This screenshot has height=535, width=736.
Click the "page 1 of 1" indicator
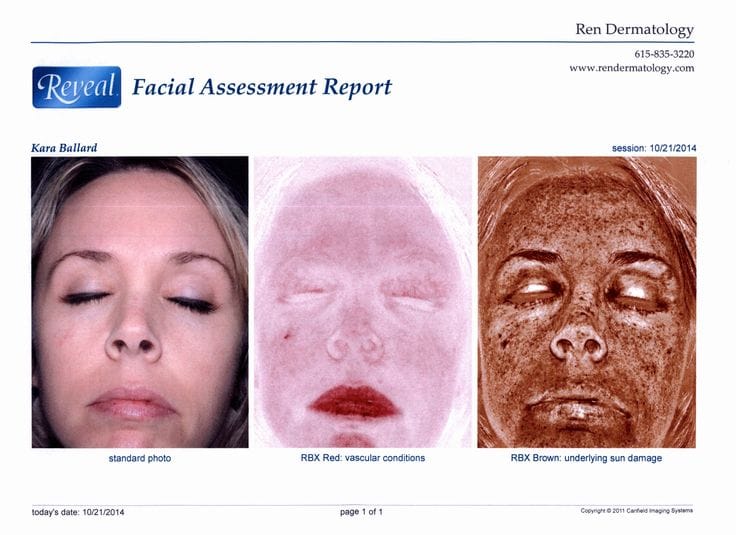pos(361,512)
